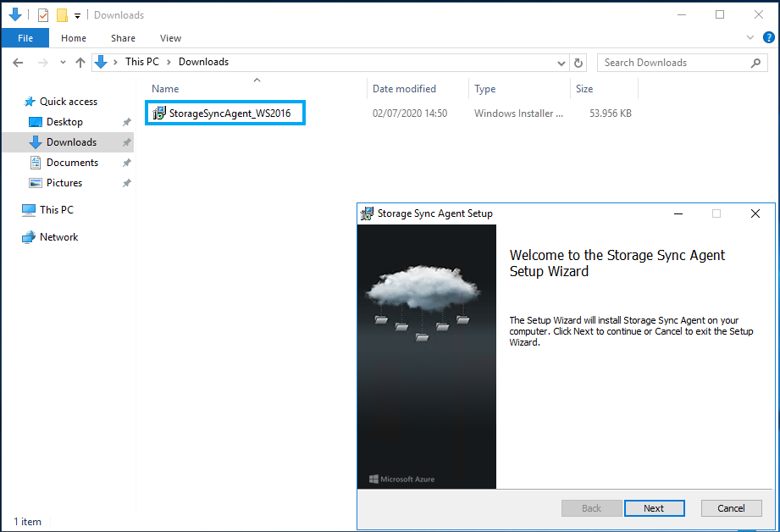
Task: Open the File menu tab
Action: [x=25, y=38]
